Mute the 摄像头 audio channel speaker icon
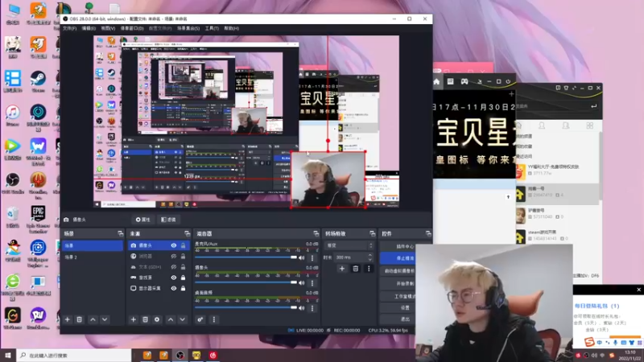Image resolution: width=644 pixels, height=362 pixels. coord(302,283)
